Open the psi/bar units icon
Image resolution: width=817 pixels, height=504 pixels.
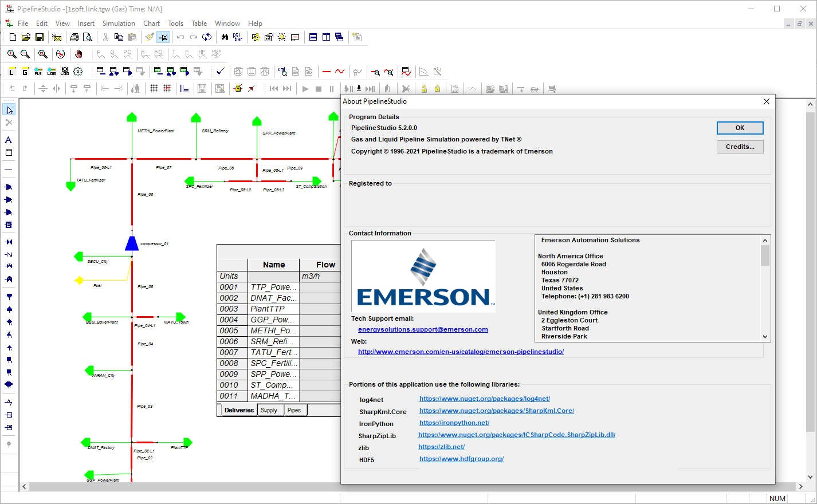pos(238,37)
